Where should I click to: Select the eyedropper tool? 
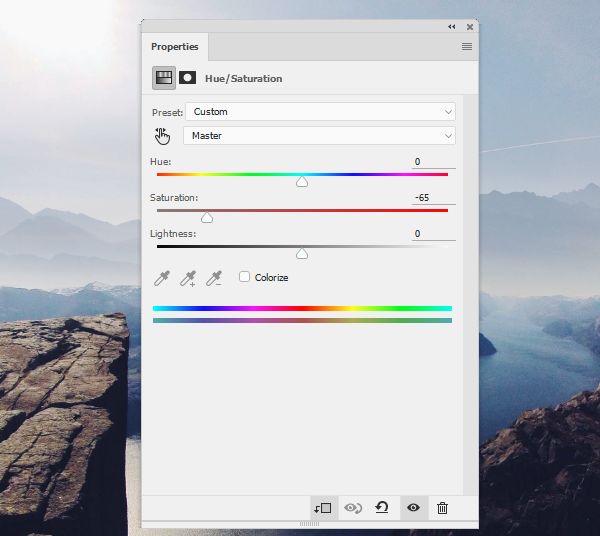[x=161, y=278]
